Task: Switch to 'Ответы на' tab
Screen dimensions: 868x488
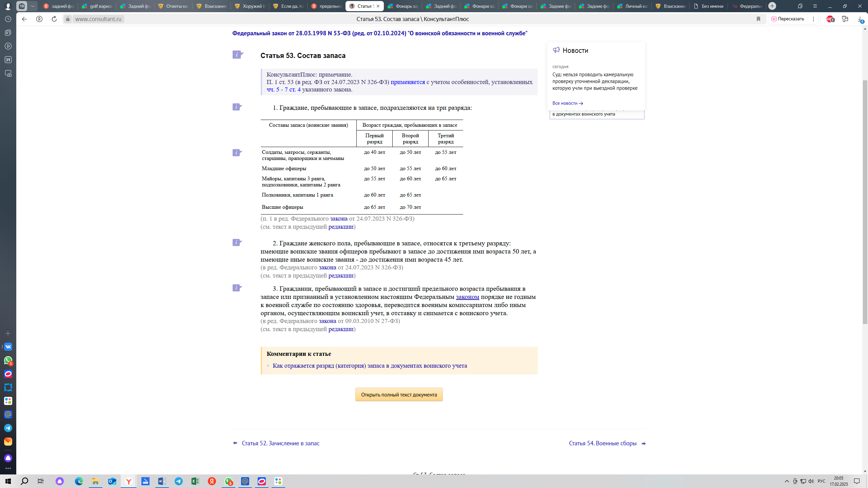Action: (173, 6)
